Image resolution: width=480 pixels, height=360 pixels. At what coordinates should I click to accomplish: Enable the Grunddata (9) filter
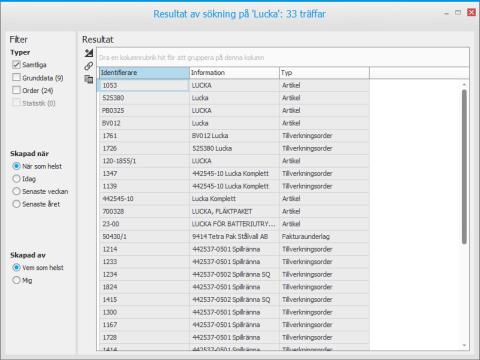coord(16,77)
